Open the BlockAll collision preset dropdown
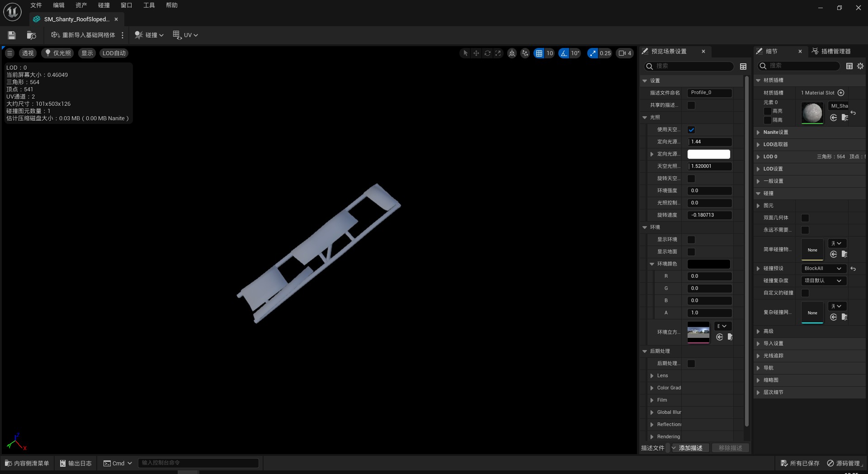Screen dimensions: 868x474 823,269
